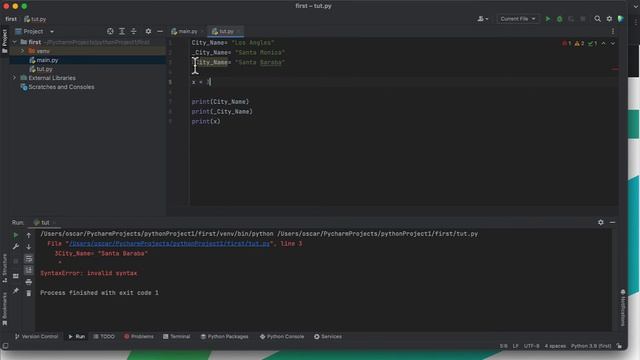
Task: Jump to next highlighted error arrow
Action: click(613, 43)
